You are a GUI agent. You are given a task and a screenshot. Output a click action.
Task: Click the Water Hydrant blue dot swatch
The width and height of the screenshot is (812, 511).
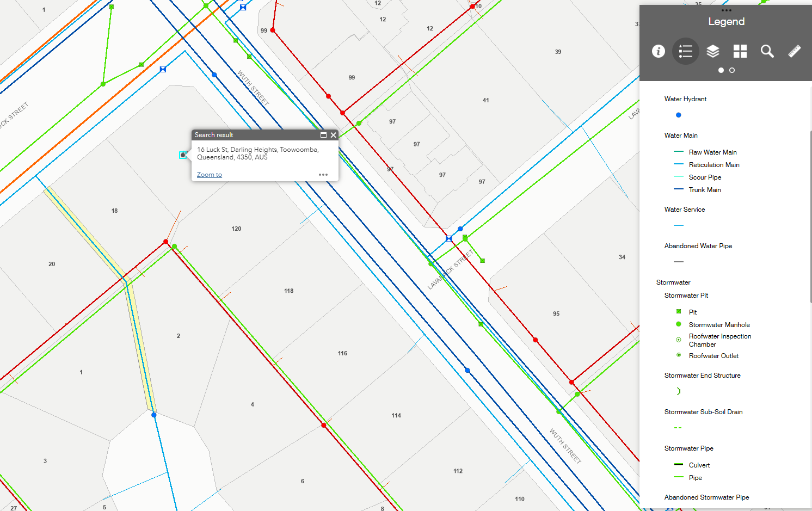click(678, 115)
